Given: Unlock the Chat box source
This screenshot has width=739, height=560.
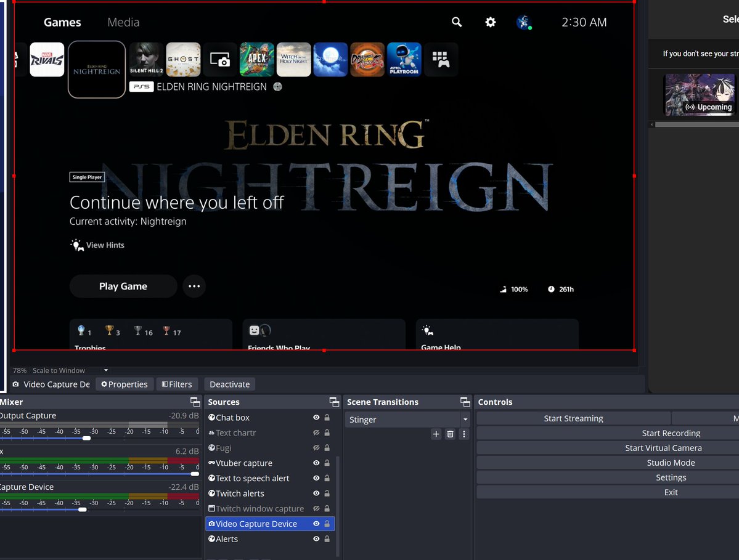Looking at the screenshot, I should (327, 417).
